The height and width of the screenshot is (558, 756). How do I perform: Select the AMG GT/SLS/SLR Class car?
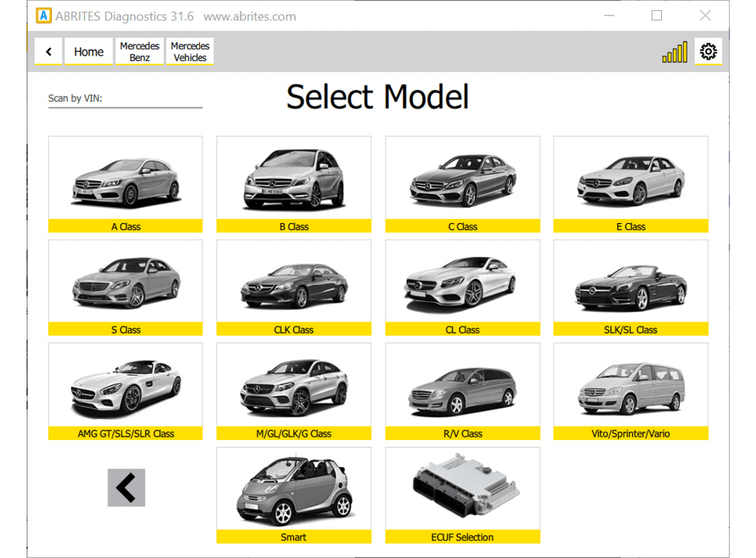tap(125, 391)
